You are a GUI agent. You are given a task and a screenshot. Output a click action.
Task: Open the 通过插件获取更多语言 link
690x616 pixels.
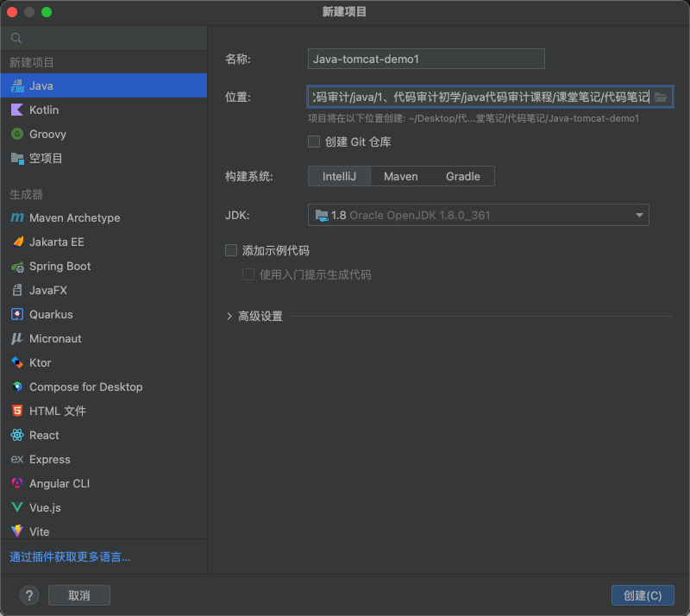point(70,557)
